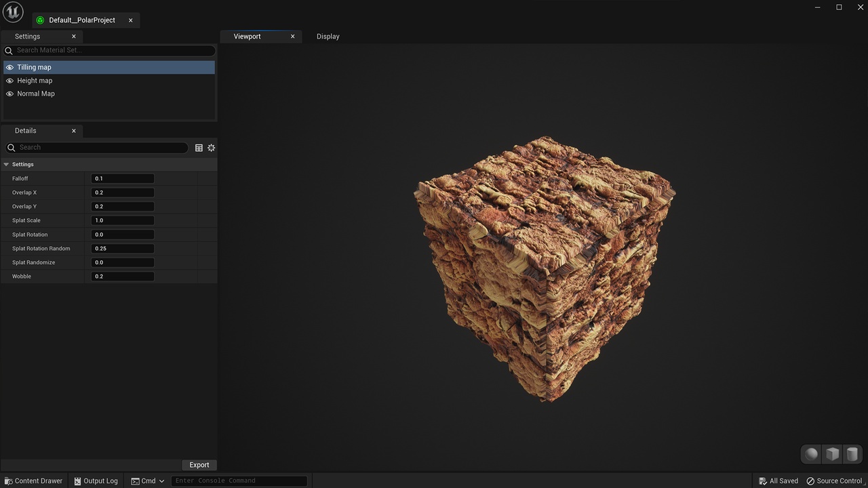Edit the Splat Randomize value field

click(123, 262)
